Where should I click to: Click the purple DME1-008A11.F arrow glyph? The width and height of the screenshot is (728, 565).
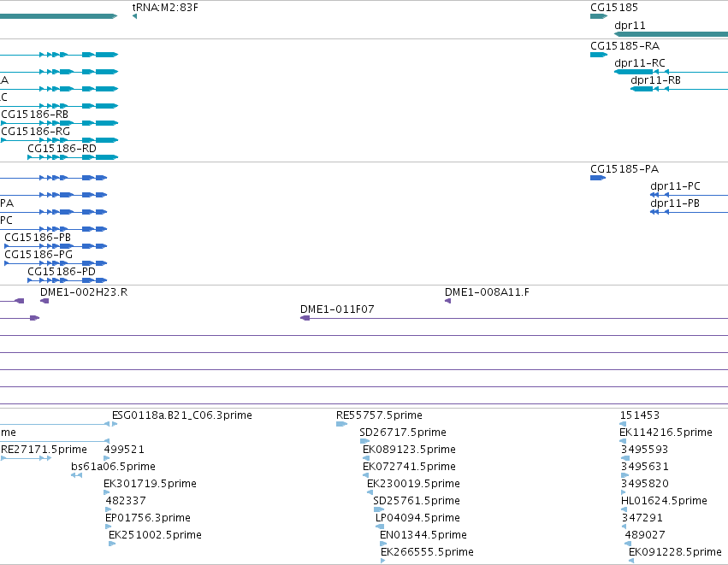click(x=447, y=301)
